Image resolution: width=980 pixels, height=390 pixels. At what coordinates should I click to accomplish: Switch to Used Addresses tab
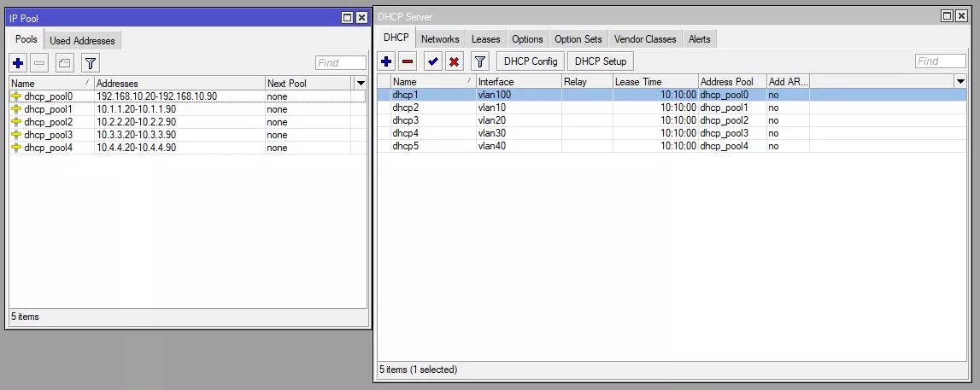tap(83, 41)
